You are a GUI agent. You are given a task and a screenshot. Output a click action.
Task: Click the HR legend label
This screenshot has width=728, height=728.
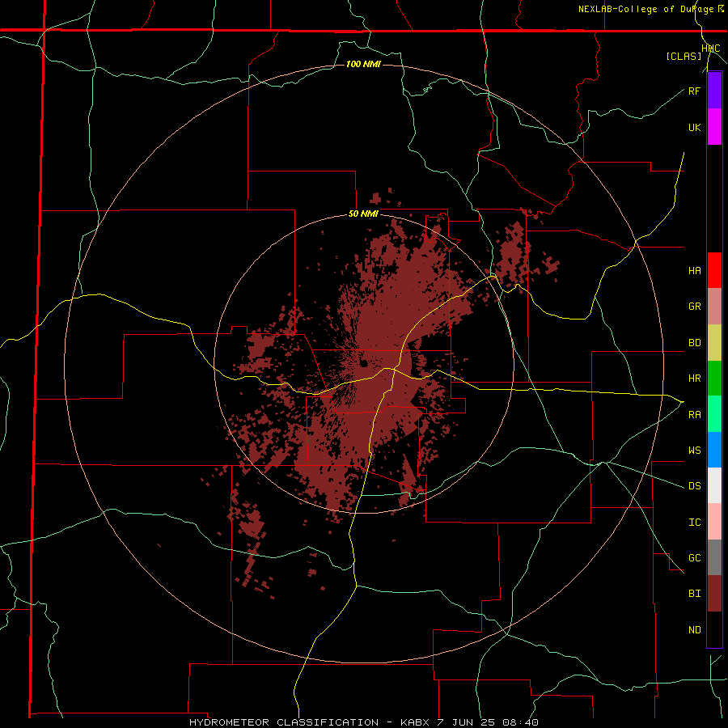[694, 379]
